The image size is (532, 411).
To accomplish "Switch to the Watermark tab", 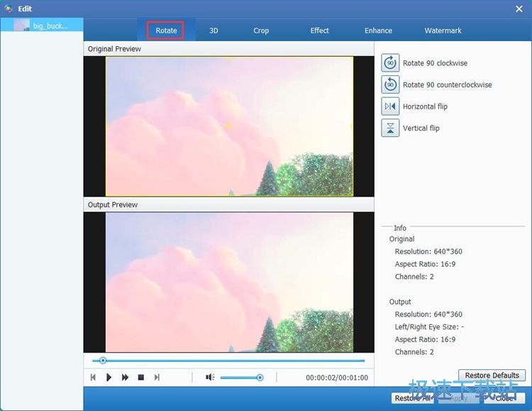I will coord(443,31).
